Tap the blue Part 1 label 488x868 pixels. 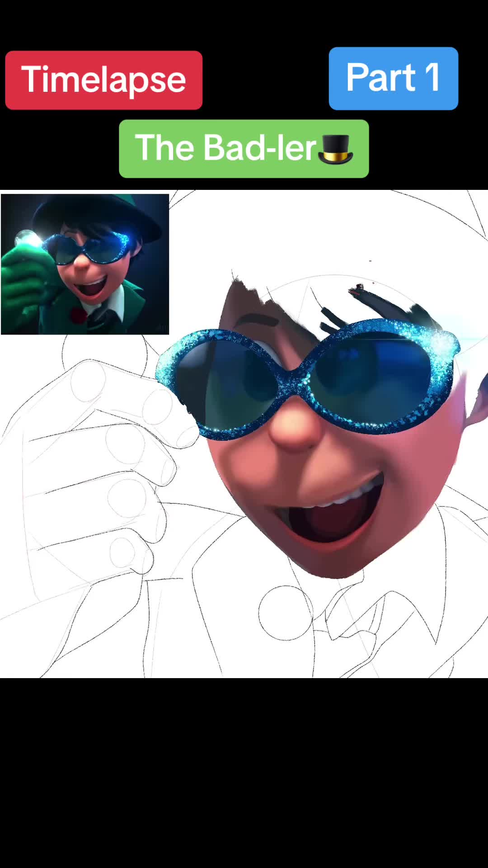pos(393,78)
